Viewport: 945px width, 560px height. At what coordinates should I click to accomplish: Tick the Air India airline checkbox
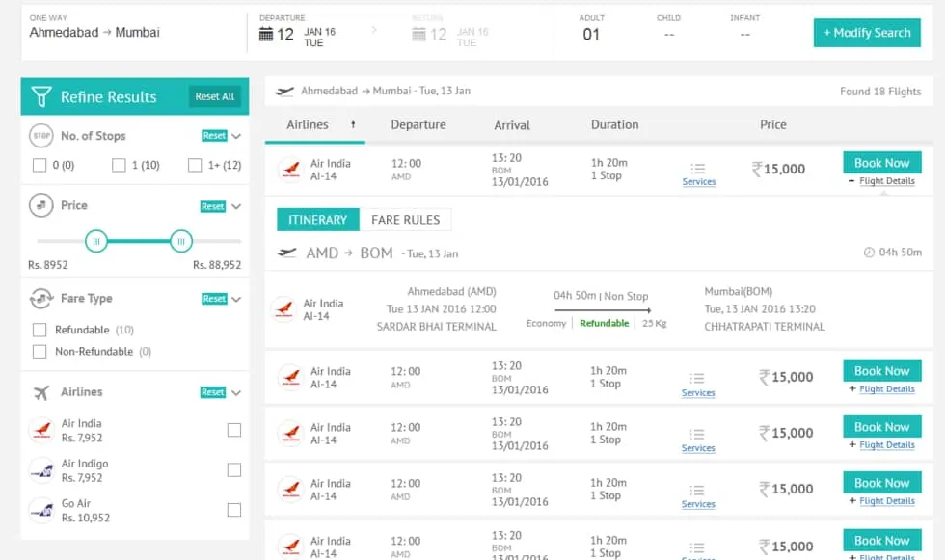tap(233, 430)
